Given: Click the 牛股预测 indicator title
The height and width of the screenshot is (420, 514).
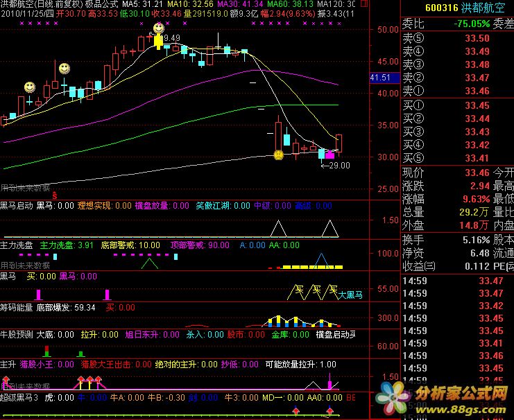Looking at the screenshot, I should [17, 335].
